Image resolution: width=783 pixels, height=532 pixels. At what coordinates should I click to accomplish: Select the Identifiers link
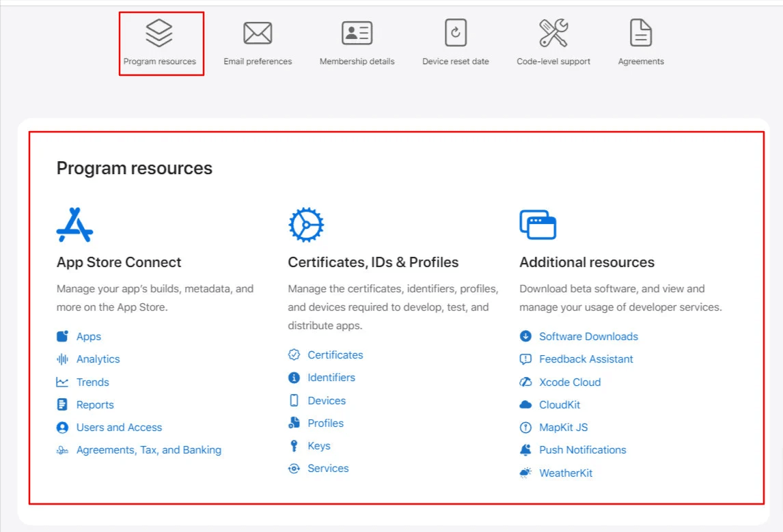(331, 378)
